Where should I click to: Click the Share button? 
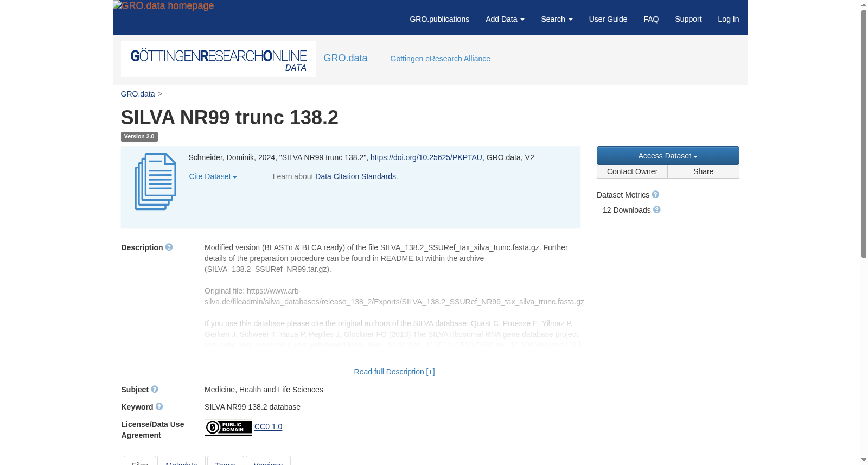[704, 171]
